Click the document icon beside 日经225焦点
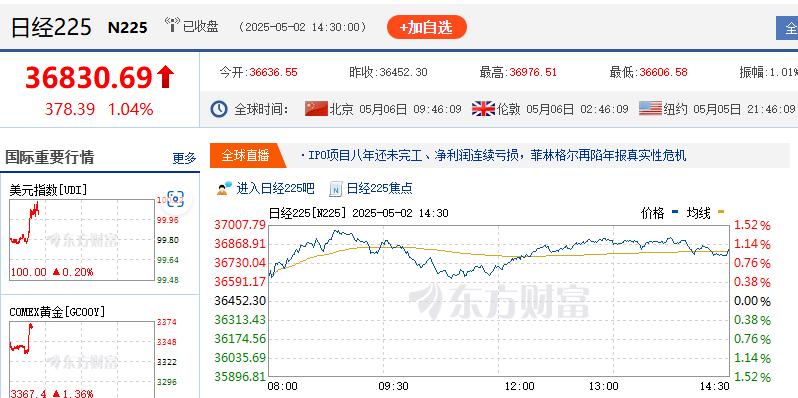The image size is (798, 398). (x=336, y=188)
